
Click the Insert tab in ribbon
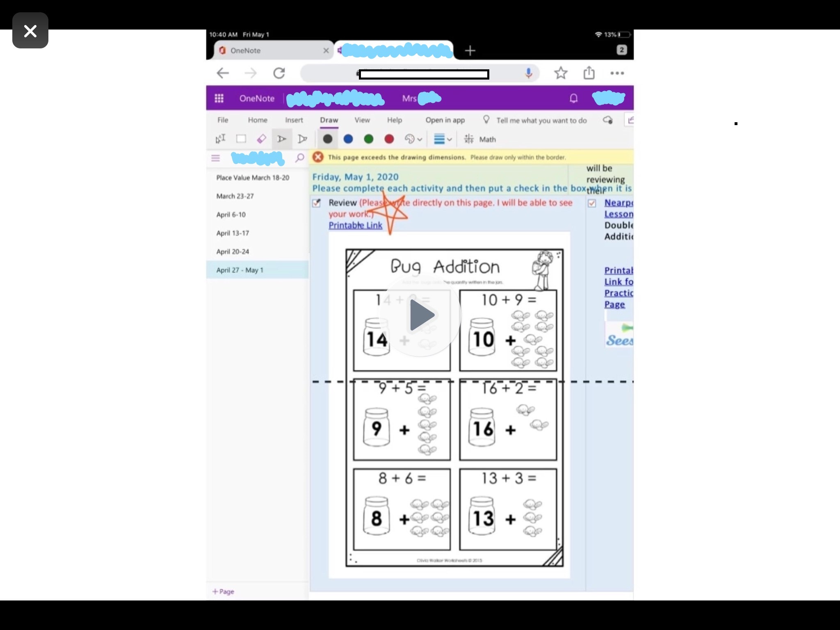(x=294, y=121)
